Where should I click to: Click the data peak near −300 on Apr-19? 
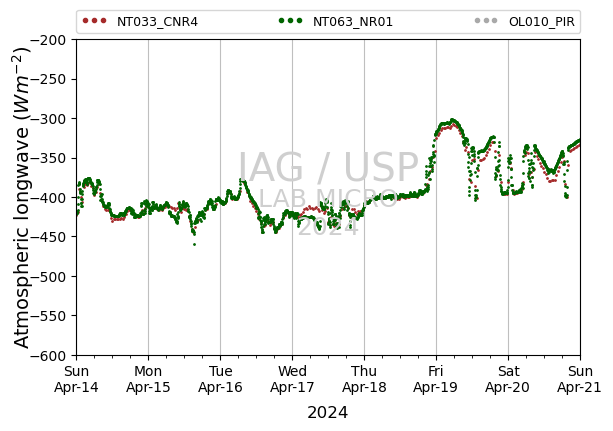(452, 120)
